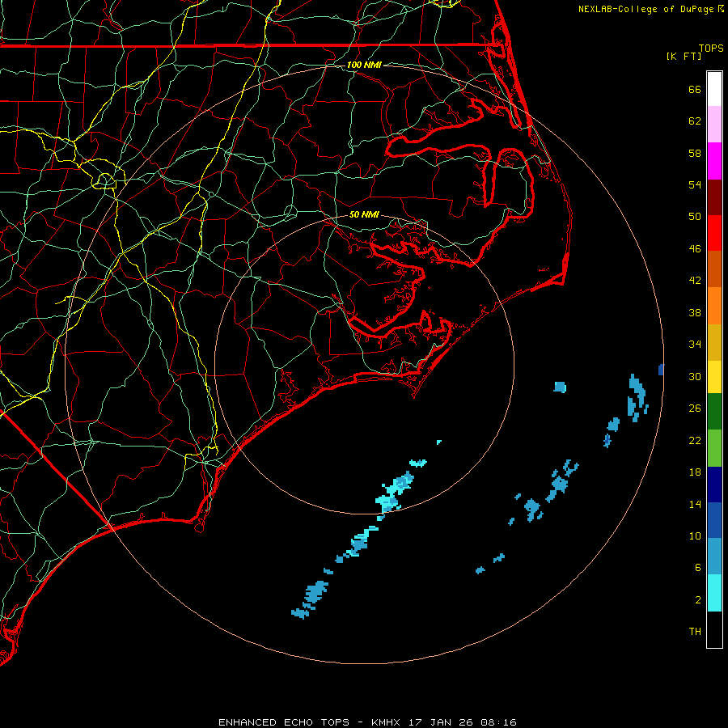Click the legend value 66
The width and height of the screenshot is (728, 728).
695,89
